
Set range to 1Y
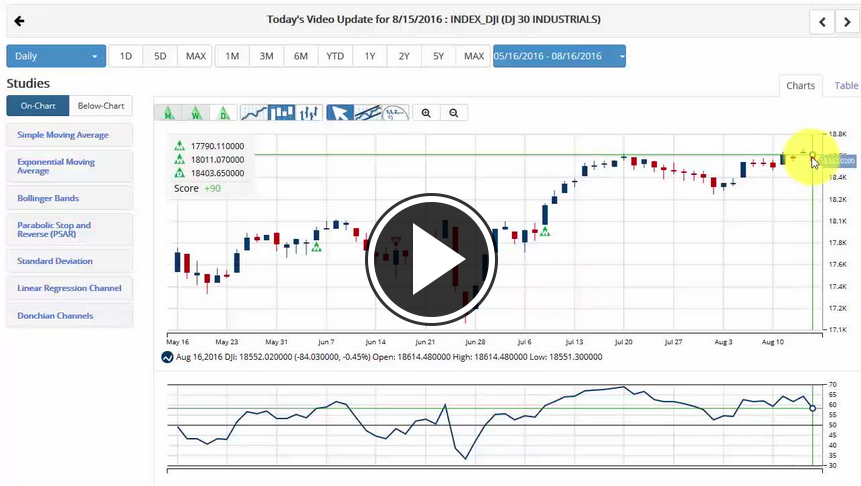pos(370,56)
